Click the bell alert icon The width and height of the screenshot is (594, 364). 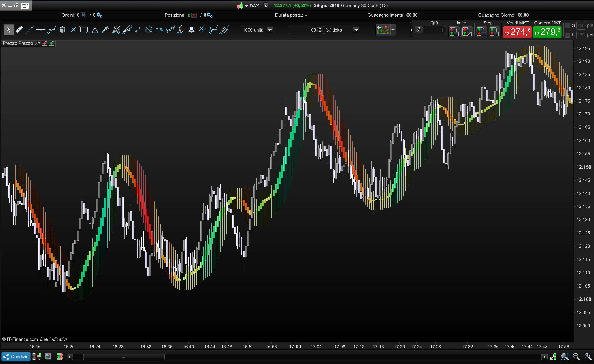pos(192,30)
